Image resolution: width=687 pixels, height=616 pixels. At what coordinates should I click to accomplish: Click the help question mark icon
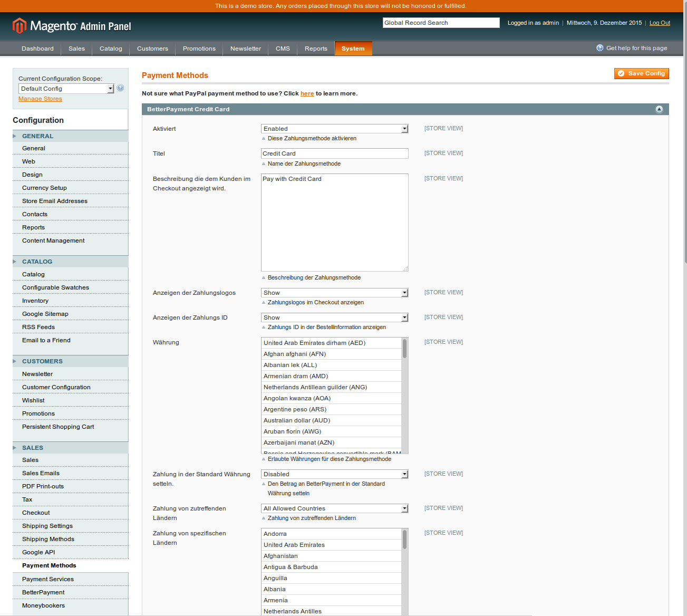tap(599, 48)
